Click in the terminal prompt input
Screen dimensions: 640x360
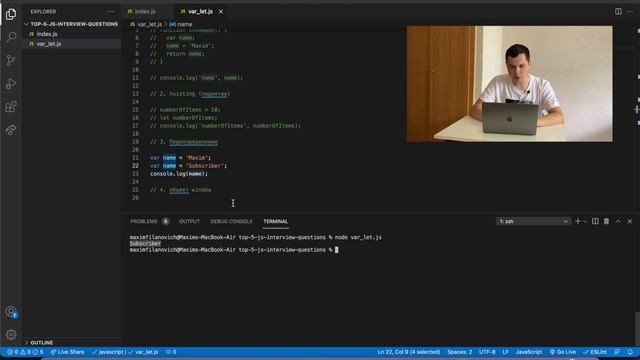[x=337, y=250]
